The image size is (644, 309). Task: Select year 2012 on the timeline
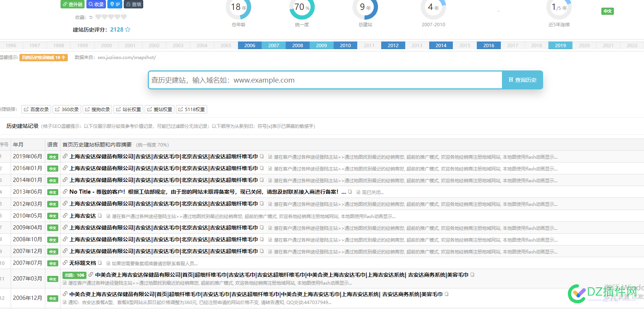click(393, 45)
